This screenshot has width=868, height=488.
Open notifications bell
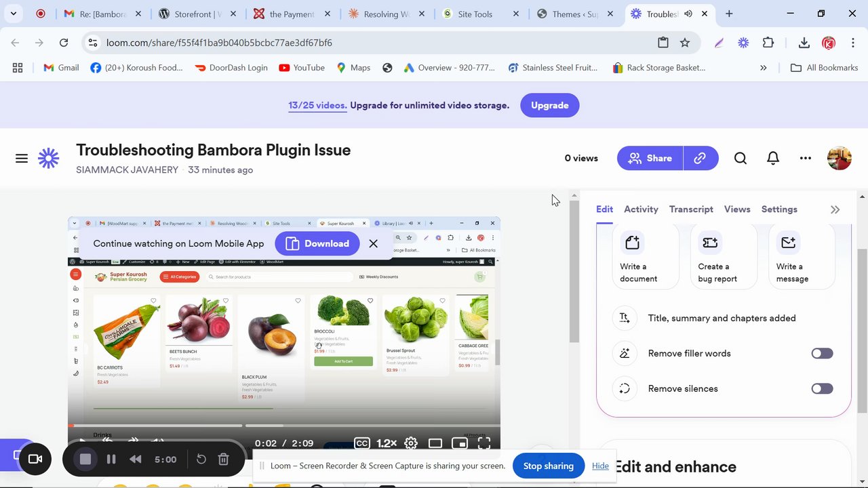(x=773, y=158)
